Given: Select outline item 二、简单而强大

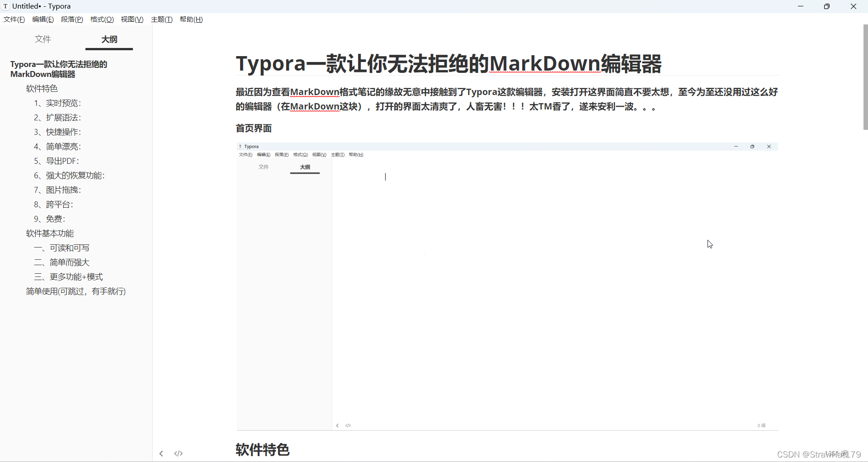Looking at the screenshot, I should [61, 262].
